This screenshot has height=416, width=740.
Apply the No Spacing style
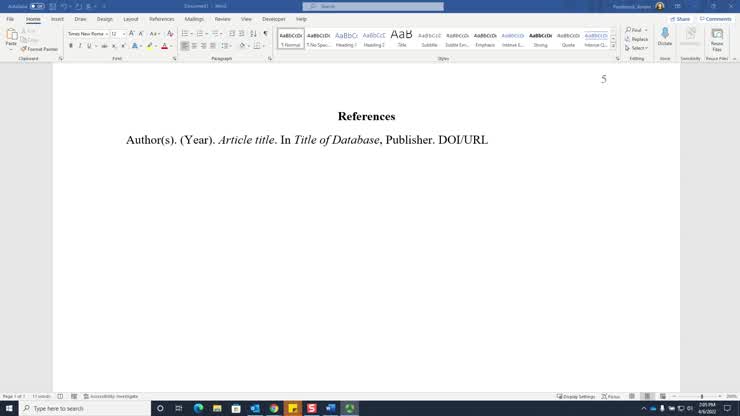coord(319,39)
